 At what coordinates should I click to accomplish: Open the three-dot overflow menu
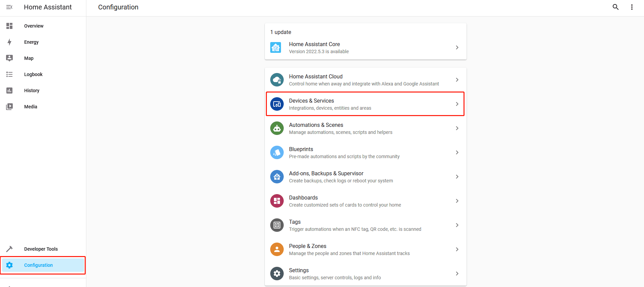pos(632,7)
